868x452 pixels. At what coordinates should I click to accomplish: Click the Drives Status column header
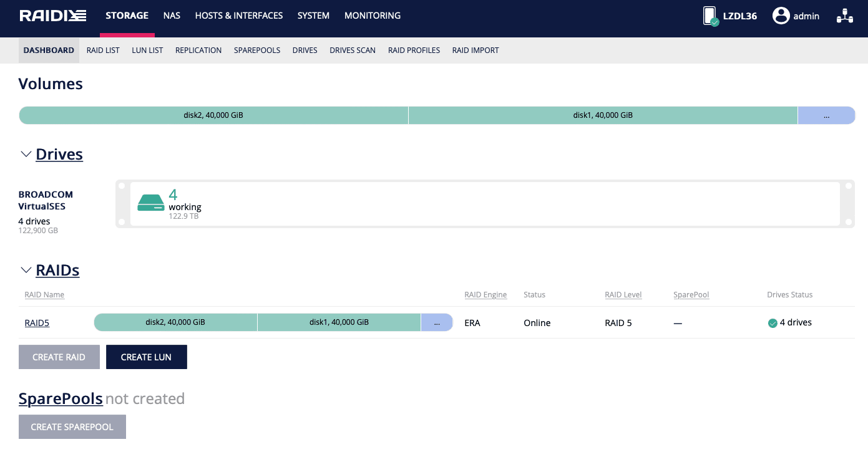point(790,295)
